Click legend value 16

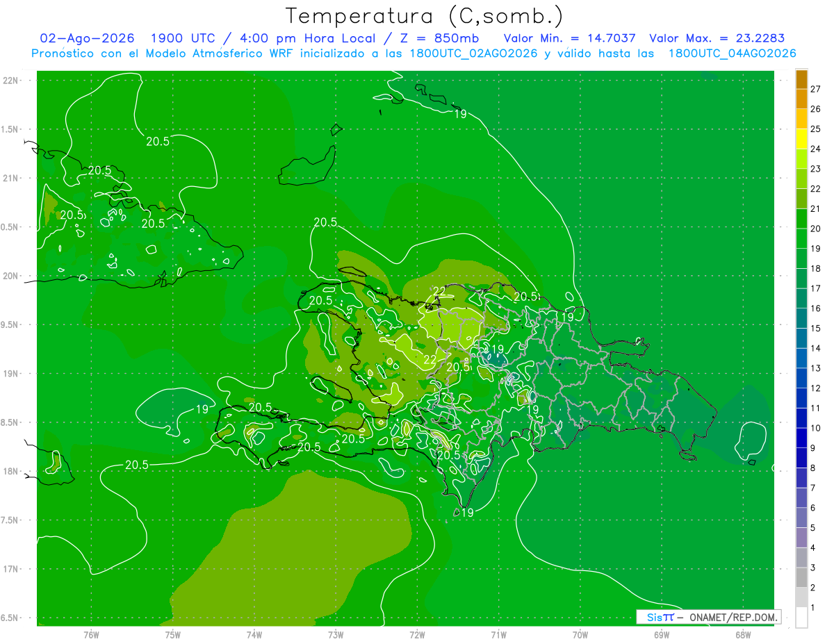pyautogui.click(x=815, y=308)
